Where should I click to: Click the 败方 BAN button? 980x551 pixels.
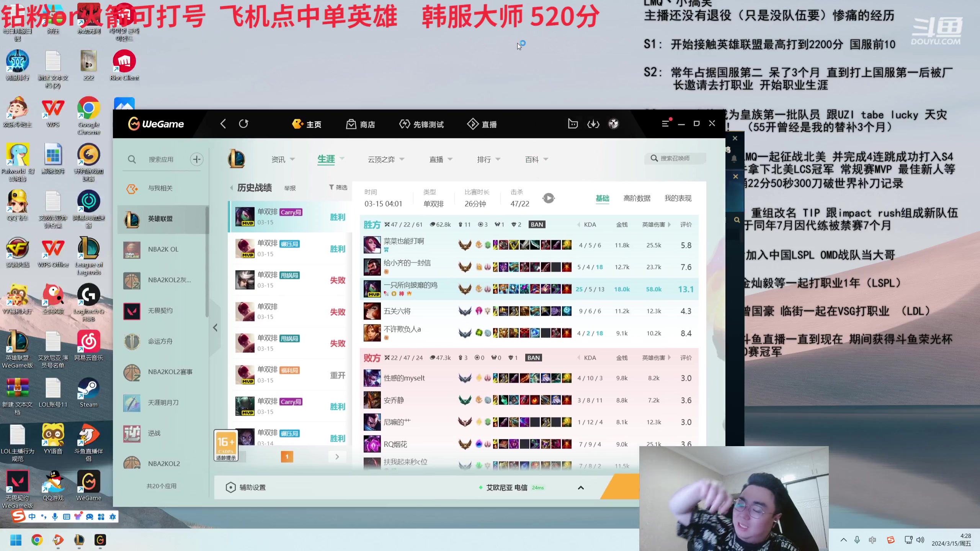(x=533, y=358)
